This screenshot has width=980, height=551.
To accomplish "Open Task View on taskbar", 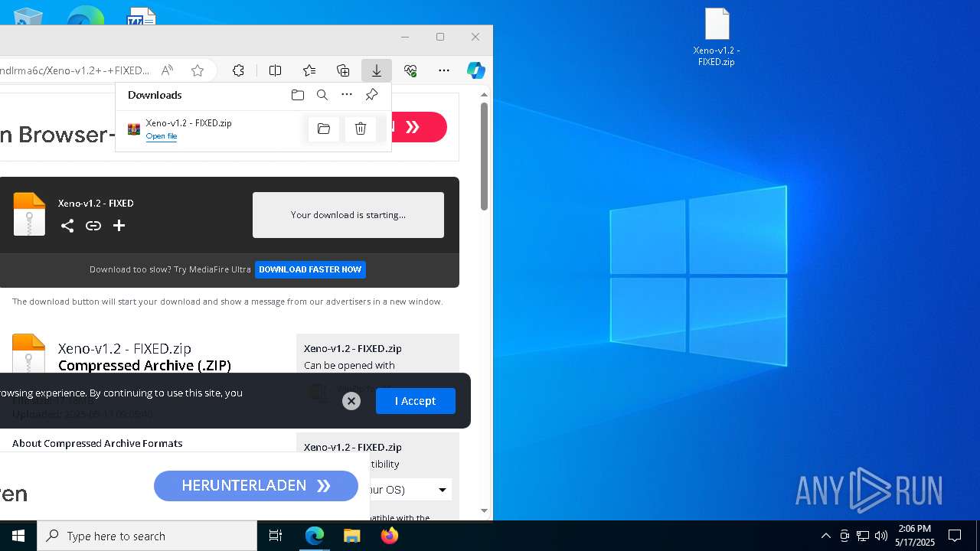I will [x=276, y=536].
